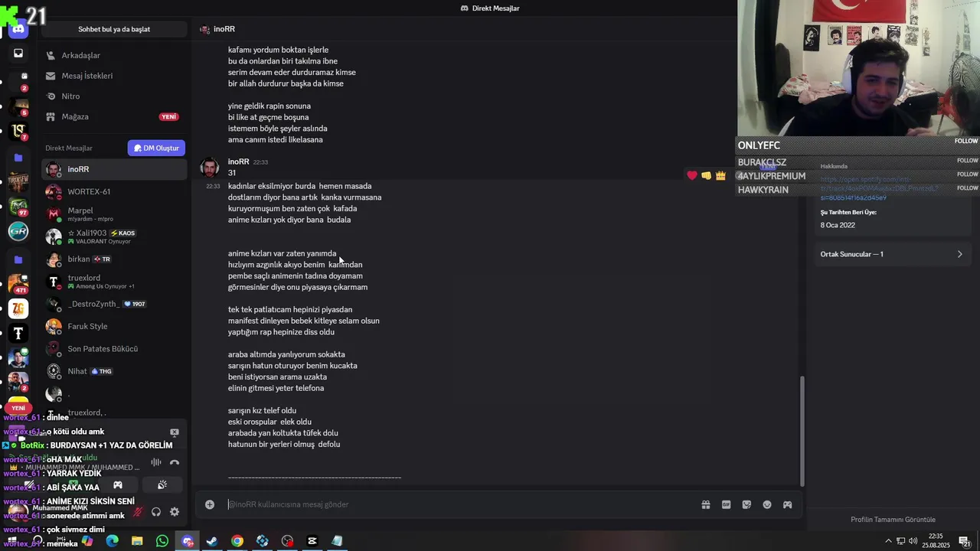Open WhatsApp from the taskbar
This screenshot has height=551, width=980.
162,541
